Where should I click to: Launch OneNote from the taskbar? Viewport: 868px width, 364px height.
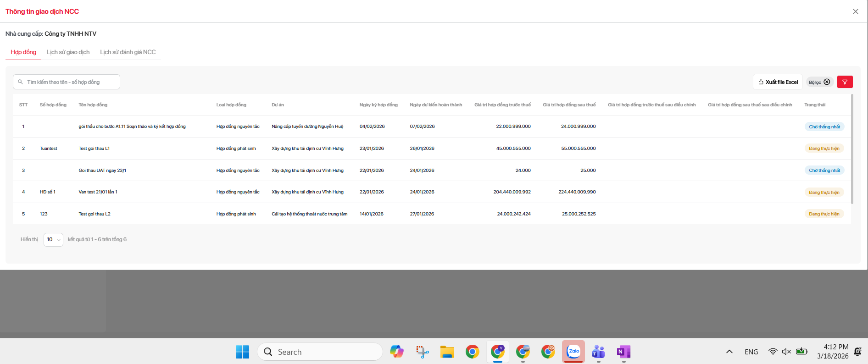coord(623,352)
